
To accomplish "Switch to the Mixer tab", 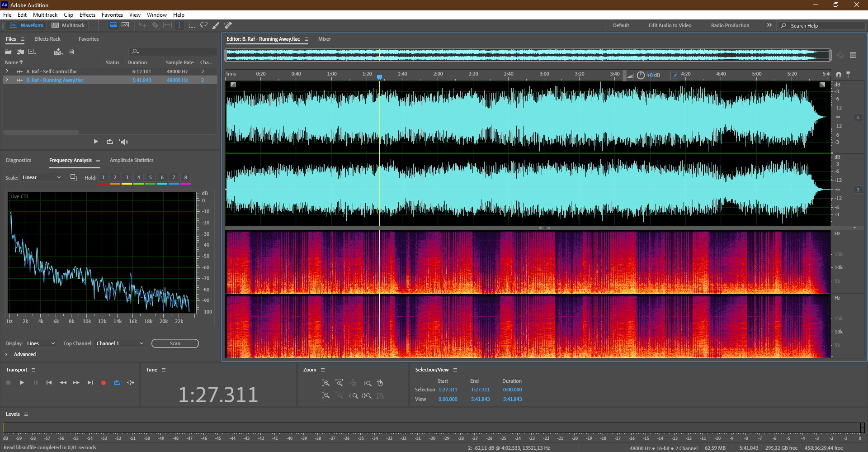I will tap(324, 39).
